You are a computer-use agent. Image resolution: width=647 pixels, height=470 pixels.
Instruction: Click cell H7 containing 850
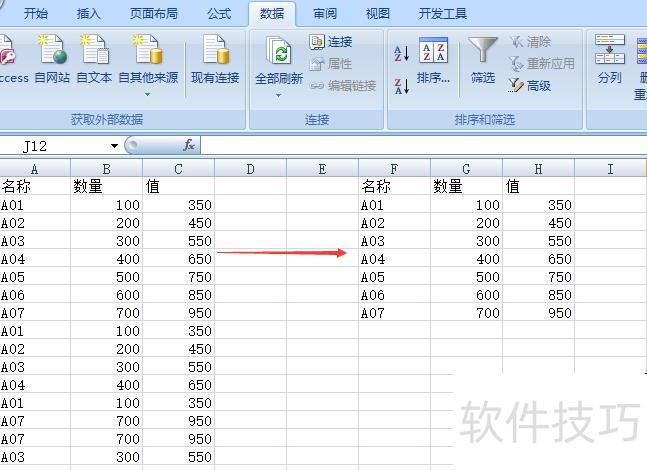pyautogui.click(x=538, y=295)
